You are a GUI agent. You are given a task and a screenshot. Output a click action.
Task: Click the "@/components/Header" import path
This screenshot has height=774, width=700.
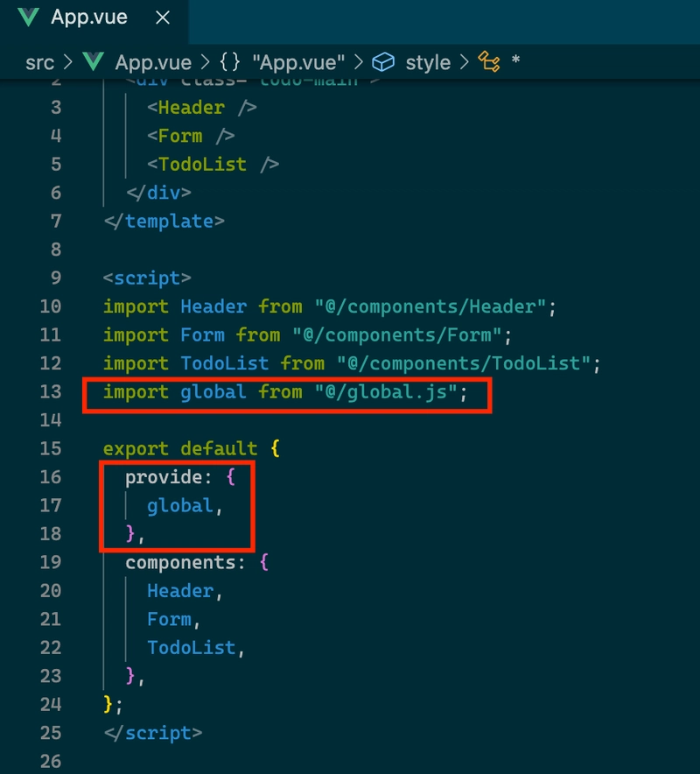click(431, 306)
